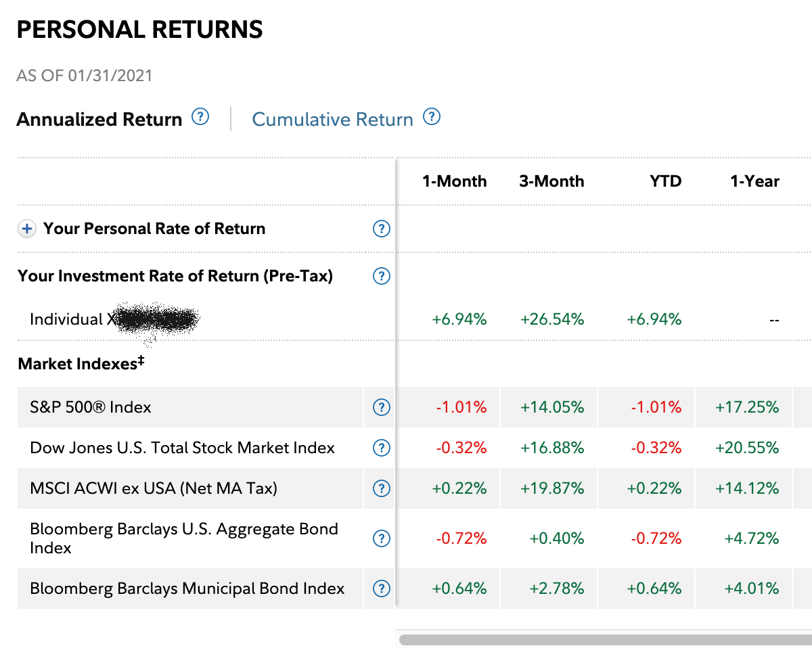Viewport: 812px width, 648px height.
Task: Open Bloomberg Barclays Municipal Bond help icon
Action: 382,588
